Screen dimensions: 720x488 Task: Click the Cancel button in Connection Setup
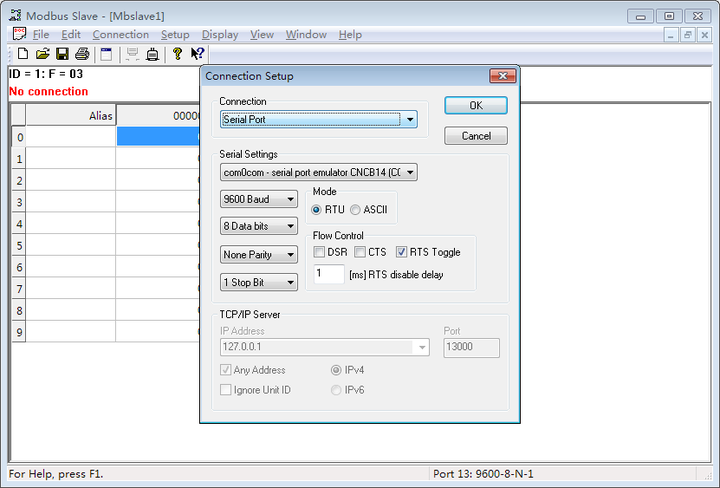476,136
